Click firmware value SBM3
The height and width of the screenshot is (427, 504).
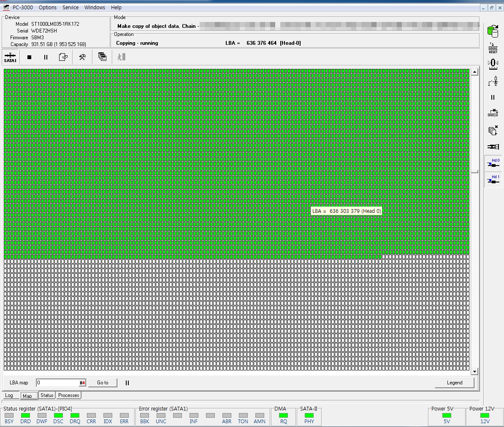tap(37, 37)
